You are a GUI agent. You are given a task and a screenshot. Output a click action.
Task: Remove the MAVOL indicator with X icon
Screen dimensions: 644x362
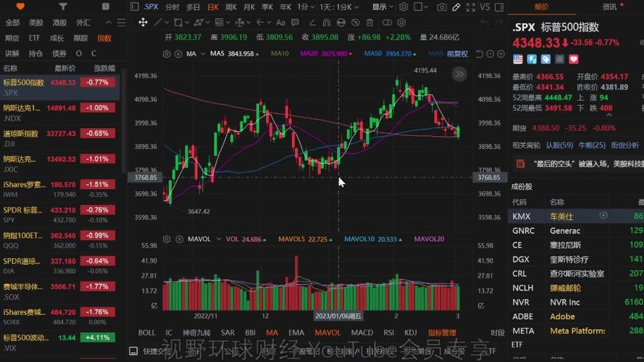(179, 239)
